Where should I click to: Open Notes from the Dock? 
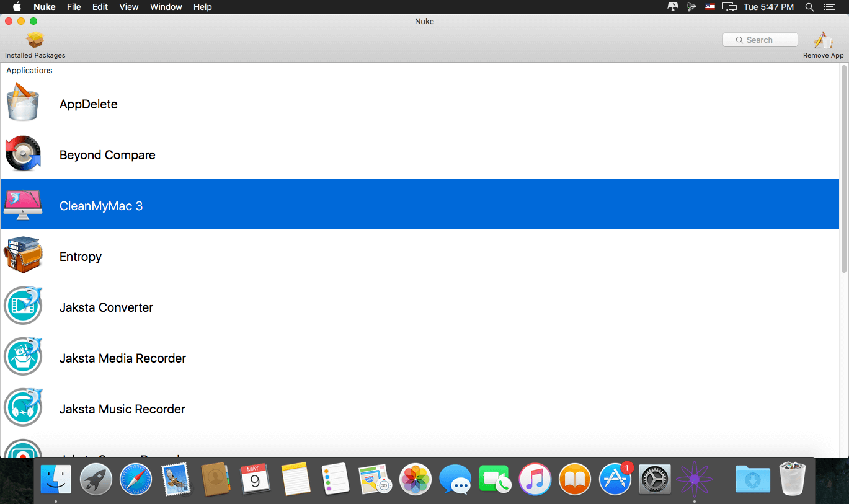pyautogui.click(x=295, y=479)
